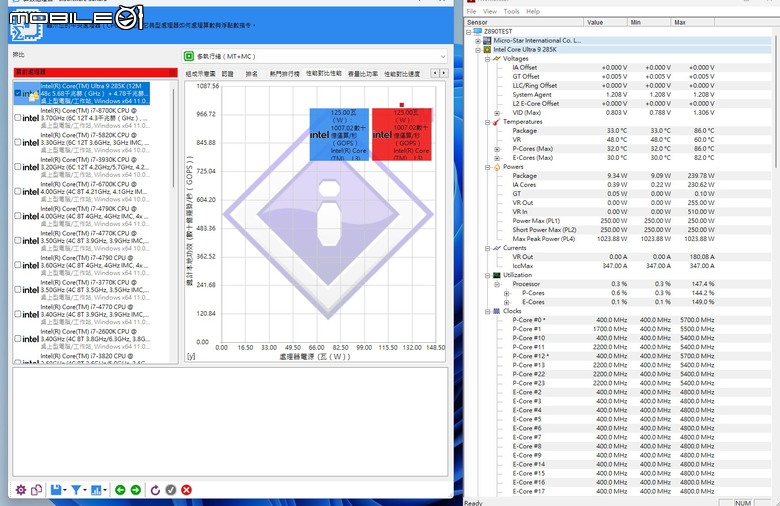The width and height of the screenshot is (780, 506).
Task: Check the i7-5820K CPU checkbox
Action: (18, 142)
